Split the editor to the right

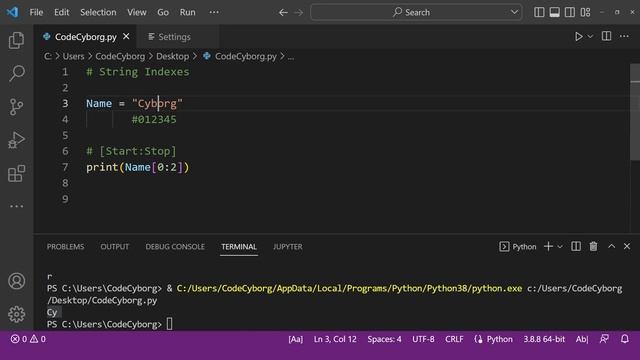tap(607, 36)
